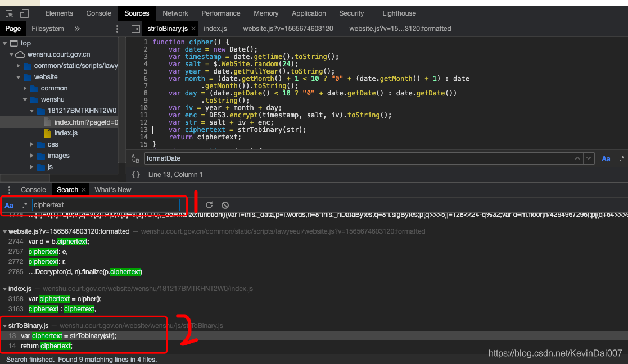Open result line 2757 ciphertext: e

(48, 252)
